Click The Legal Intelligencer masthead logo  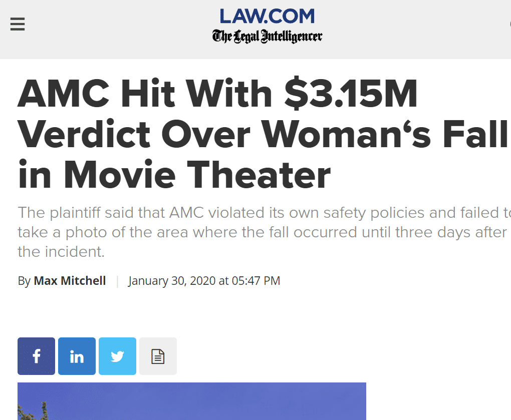(x=267, y=37)
